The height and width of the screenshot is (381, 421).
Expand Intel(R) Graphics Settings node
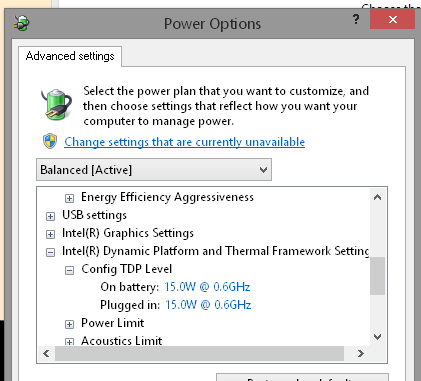click(x=50, y=234)
